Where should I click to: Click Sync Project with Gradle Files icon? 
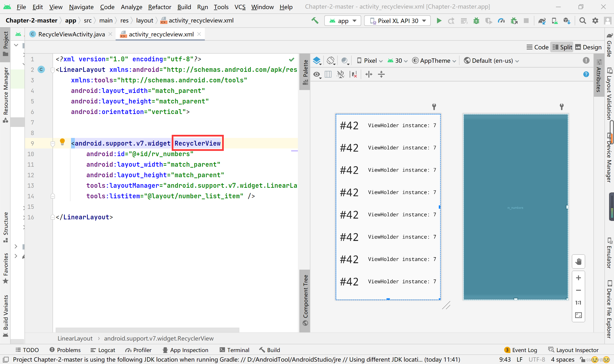pos(542,21)
